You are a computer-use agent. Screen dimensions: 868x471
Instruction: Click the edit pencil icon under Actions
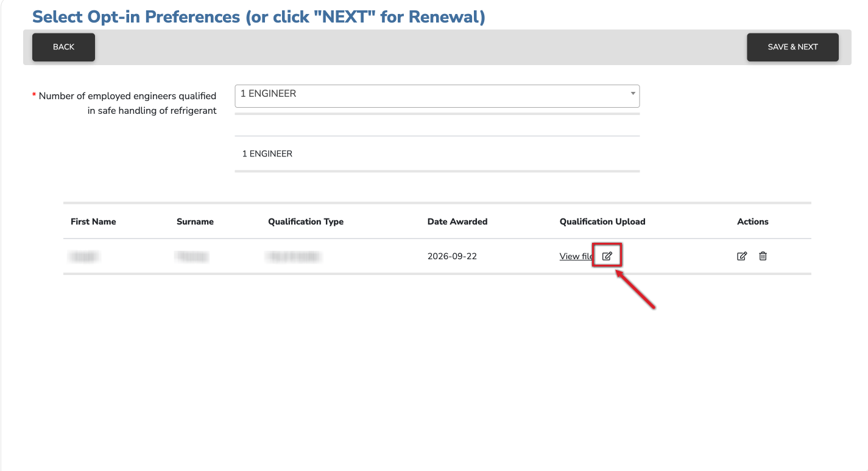(742, 256)
